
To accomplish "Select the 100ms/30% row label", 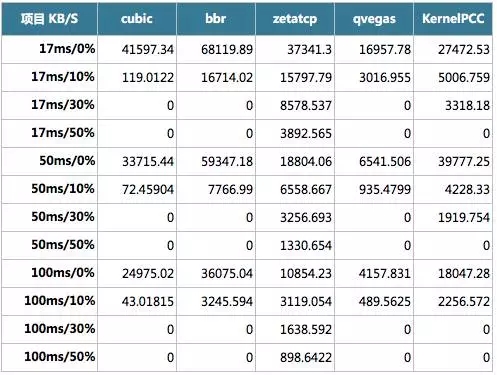I will coord(59,329).
